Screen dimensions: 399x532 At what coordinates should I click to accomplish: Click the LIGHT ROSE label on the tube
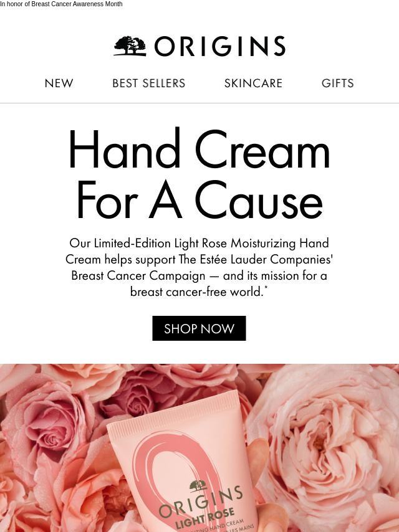coord(204,518)
